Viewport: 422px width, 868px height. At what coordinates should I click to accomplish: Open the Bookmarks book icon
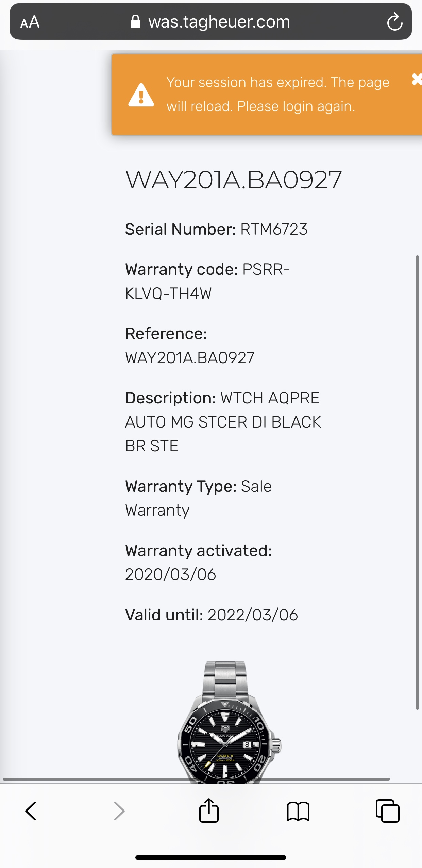pyautogui.click(x=298, y=811)
